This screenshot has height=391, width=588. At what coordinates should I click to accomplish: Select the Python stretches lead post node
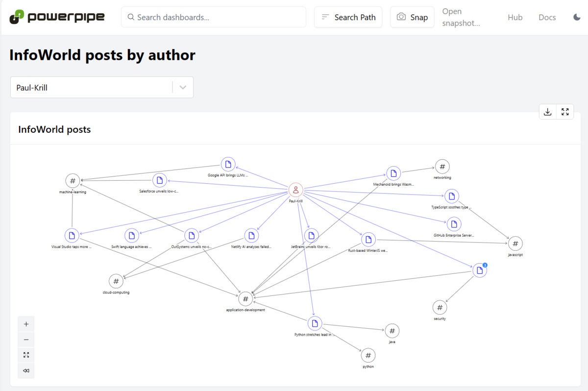(315, 323)
